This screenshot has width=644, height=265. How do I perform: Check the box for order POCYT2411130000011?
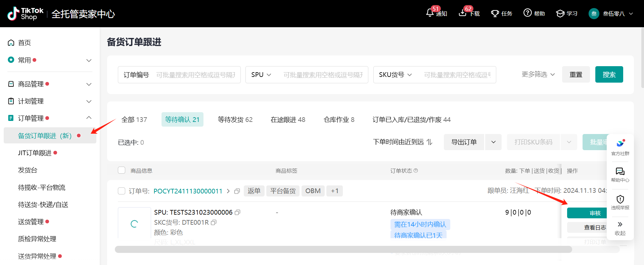(x=122, y=191)
